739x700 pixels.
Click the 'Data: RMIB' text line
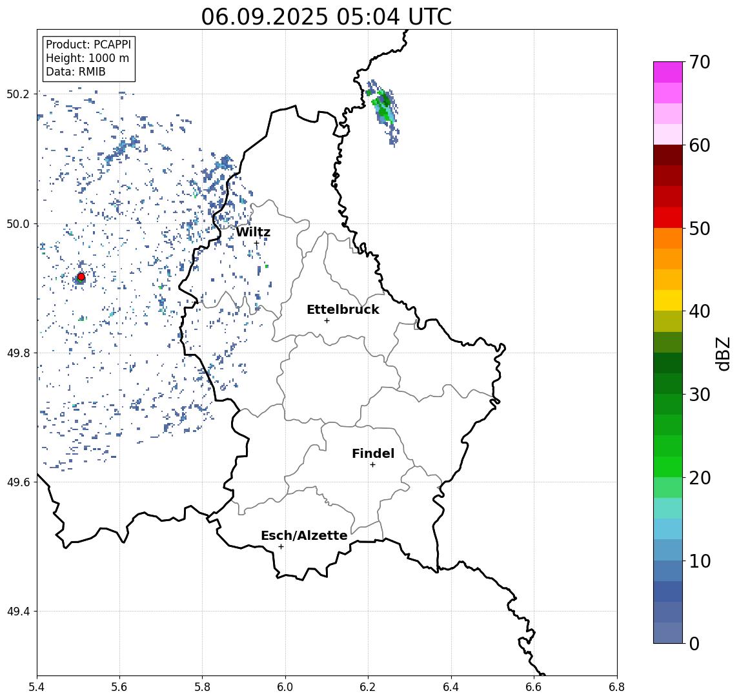pyautogui.click(x=76, y=72)
